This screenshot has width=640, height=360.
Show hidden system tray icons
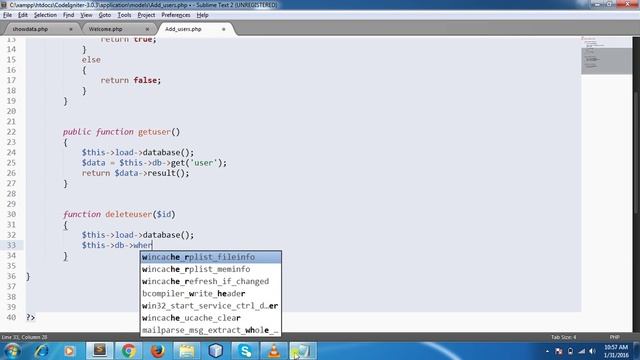[547, 351]
